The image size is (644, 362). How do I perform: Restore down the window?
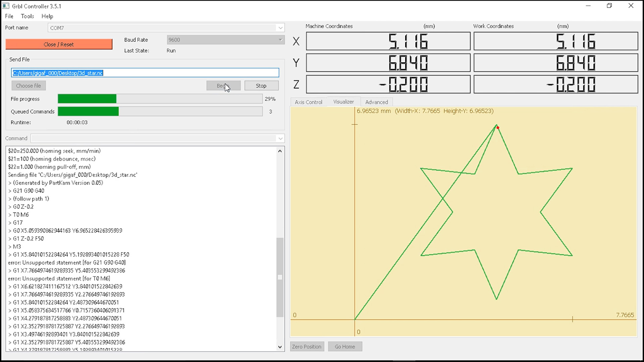[x=609, y=6]
